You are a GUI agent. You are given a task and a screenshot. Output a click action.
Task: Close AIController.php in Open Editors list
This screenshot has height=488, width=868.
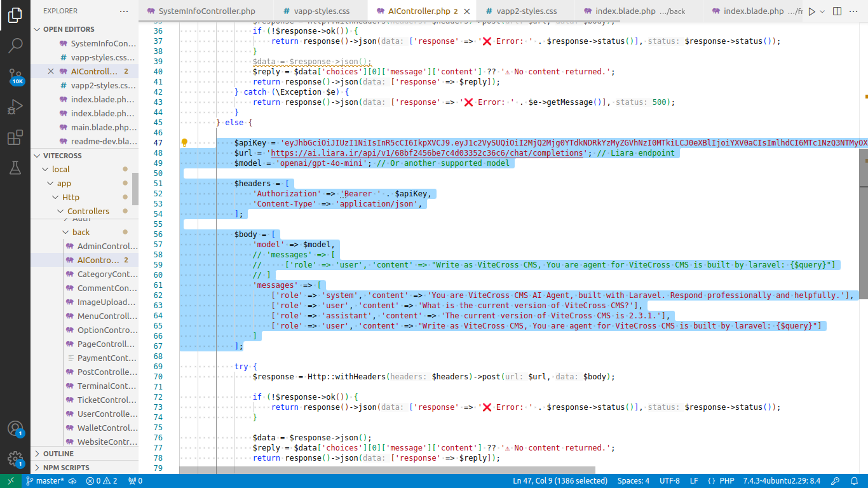coord(51,72)
